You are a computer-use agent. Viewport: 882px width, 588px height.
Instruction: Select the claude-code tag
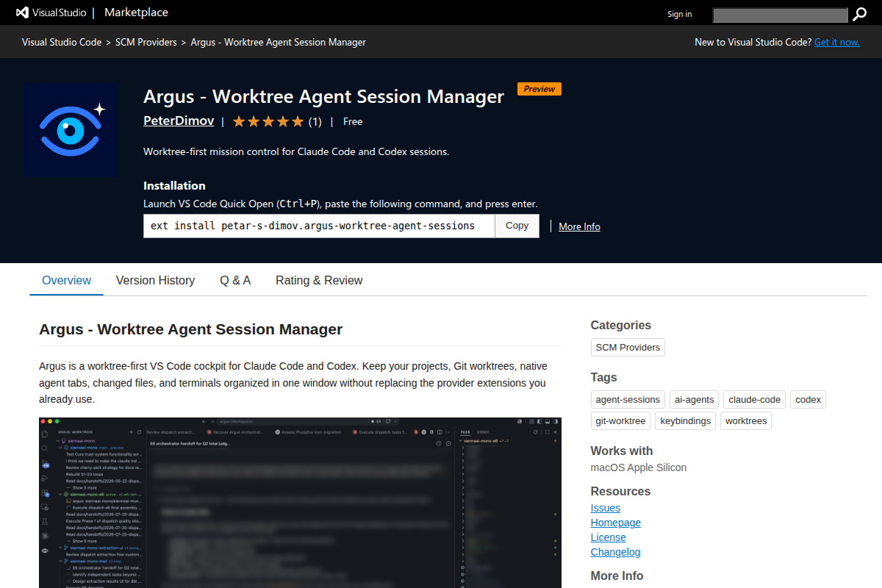[x=754, y=399]
